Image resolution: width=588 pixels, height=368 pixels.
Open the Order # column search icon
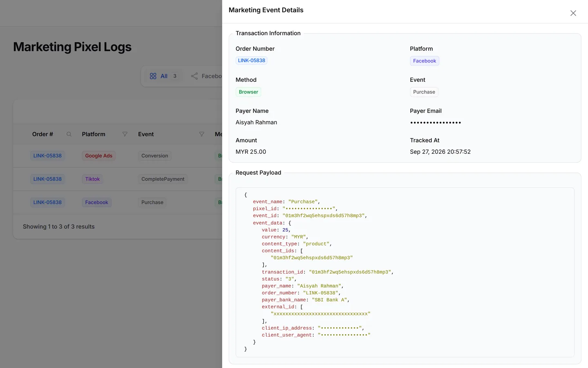pyautogui.click(x=69, y=134)
